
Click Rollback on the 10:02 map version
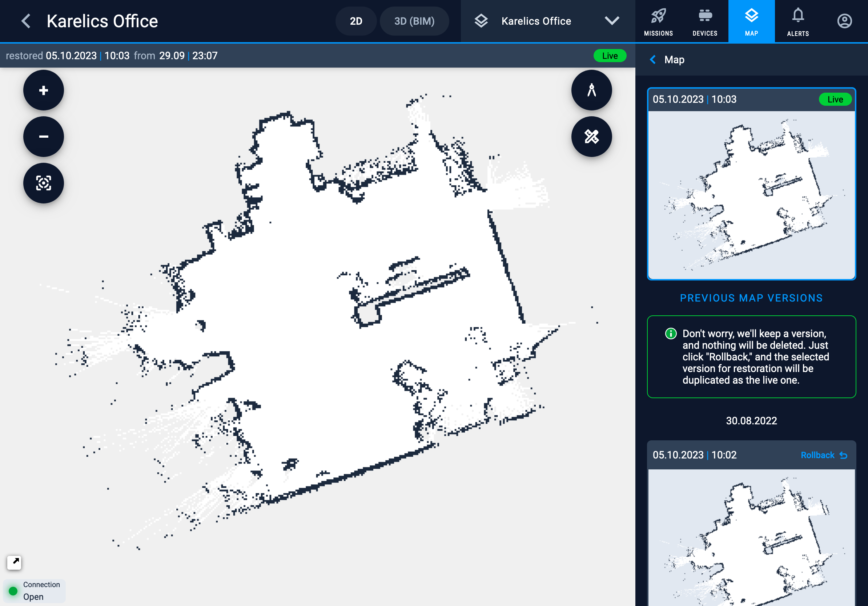823,455
